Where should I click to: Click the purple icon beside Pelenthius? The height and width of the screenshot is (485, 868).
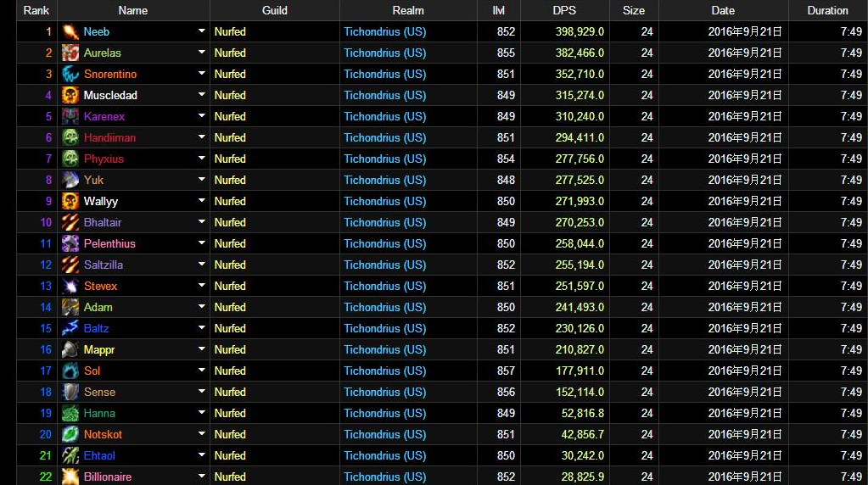pyautogui.click(x=70, y=244)
